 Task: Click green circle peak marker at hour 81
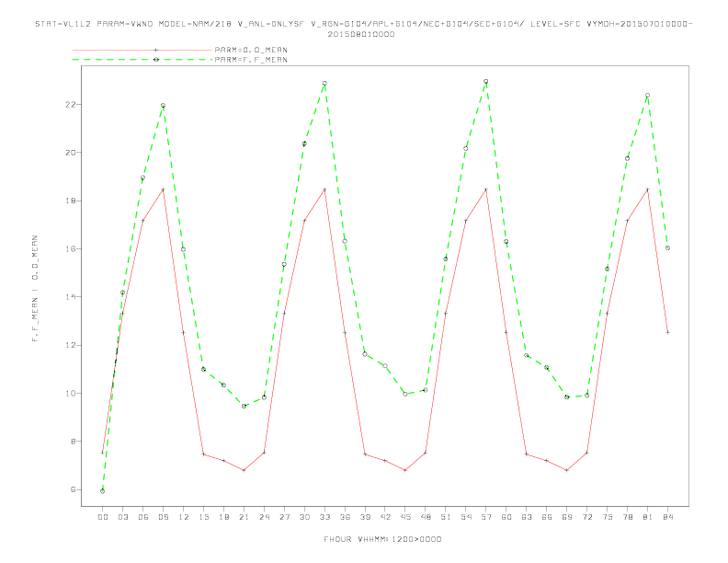(648, 96)
